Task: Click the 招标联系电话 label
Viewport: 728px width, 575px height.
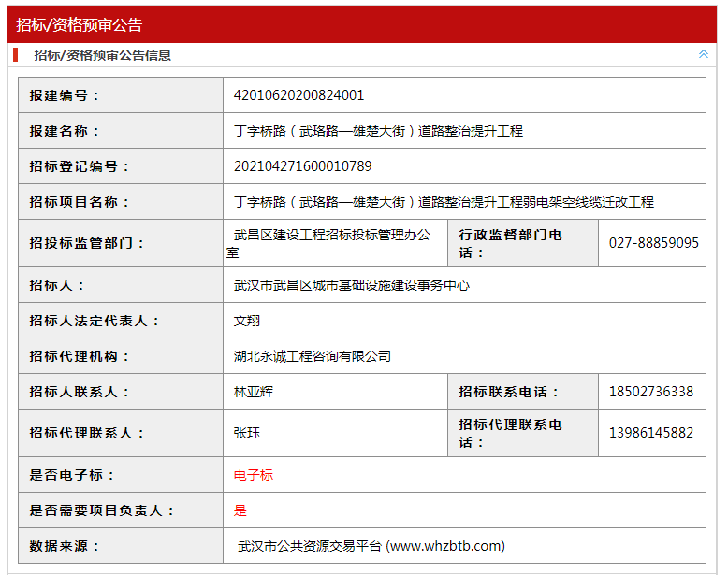Action: coord(509,392)
